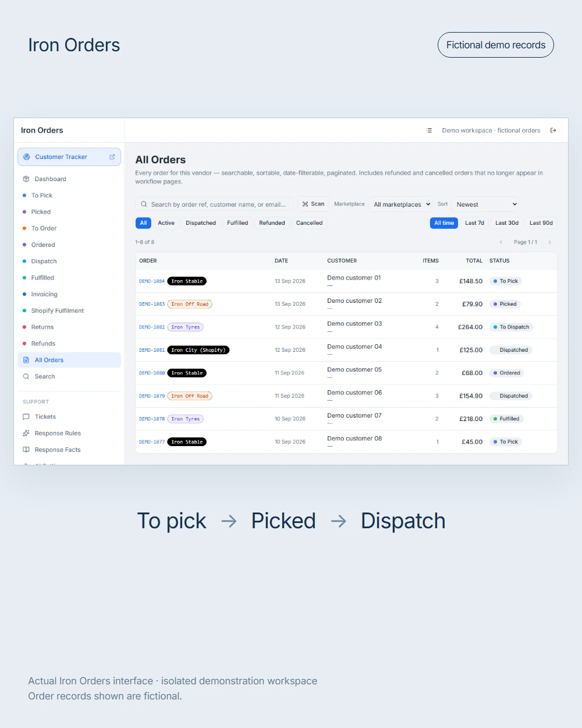Click the Response Rules sparkle icon
582x728 pixels.
click(26, 433)
